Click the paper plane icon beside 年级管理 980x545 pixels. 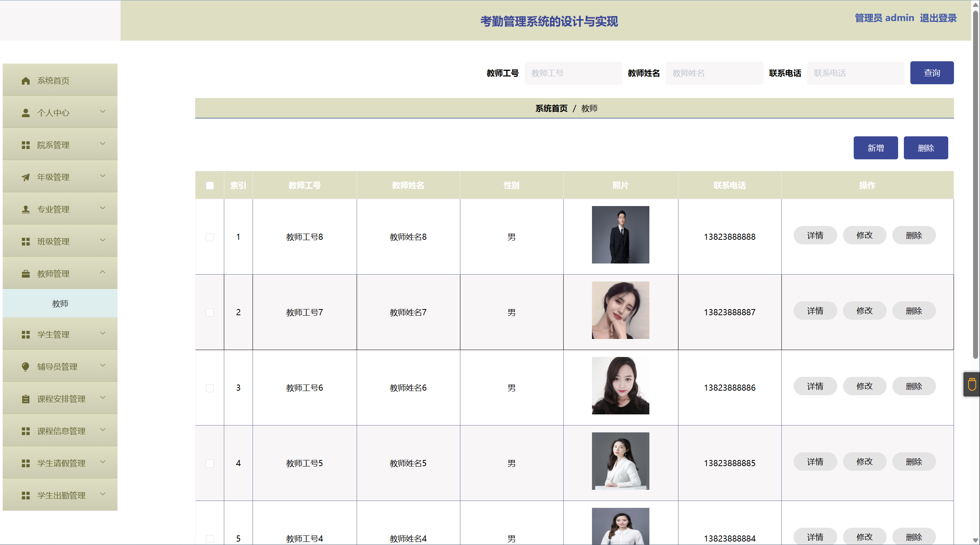coord(26,177)
